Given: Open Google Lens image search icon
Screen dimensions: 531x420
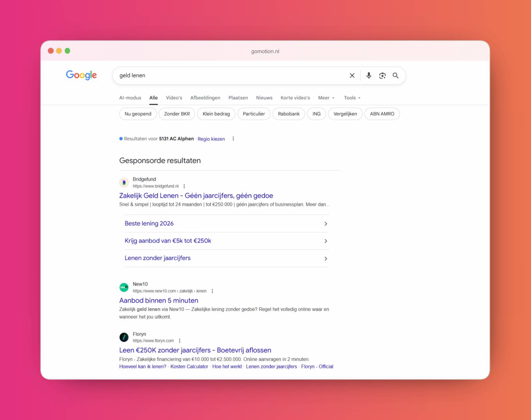Looking at the screenshot, I should (x=382, y=75).
